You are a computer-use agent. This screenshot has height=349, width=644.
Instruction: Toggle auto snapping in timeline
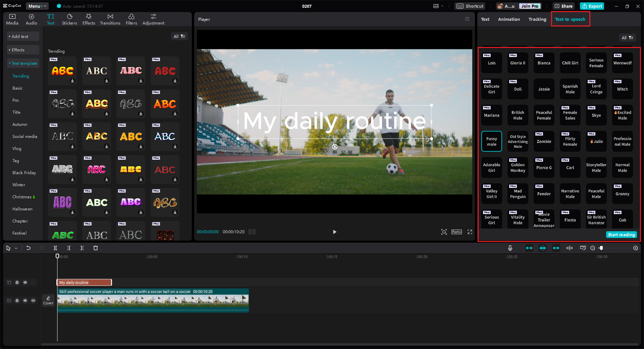coord(543,248)
